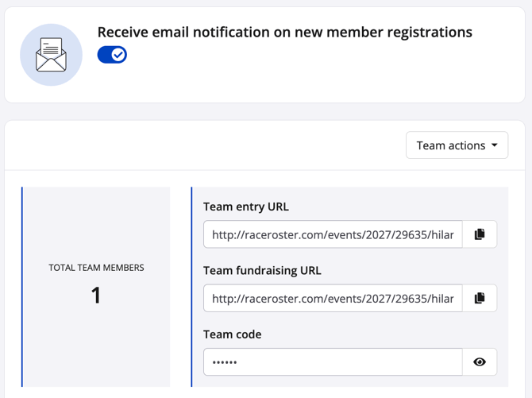Click the open envelope email icon
This screenshot has height=398, width=532.
(x=51, y=55)
